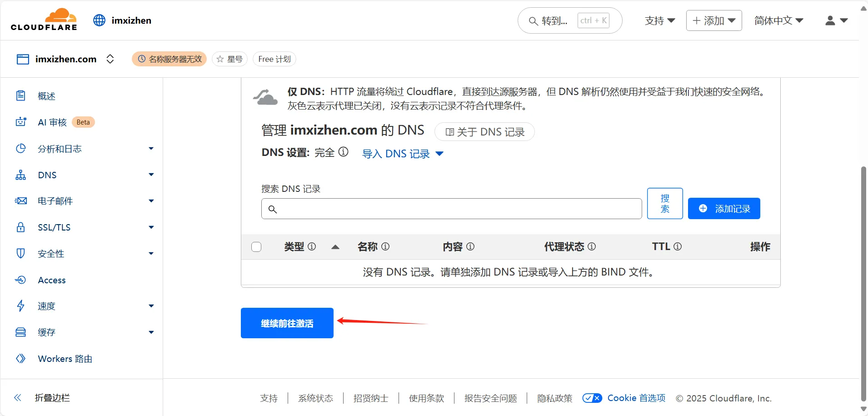The height and width of the screenshot is (416, 868).
Task: Expand the 速度 sidebar section
Action: 151,306
